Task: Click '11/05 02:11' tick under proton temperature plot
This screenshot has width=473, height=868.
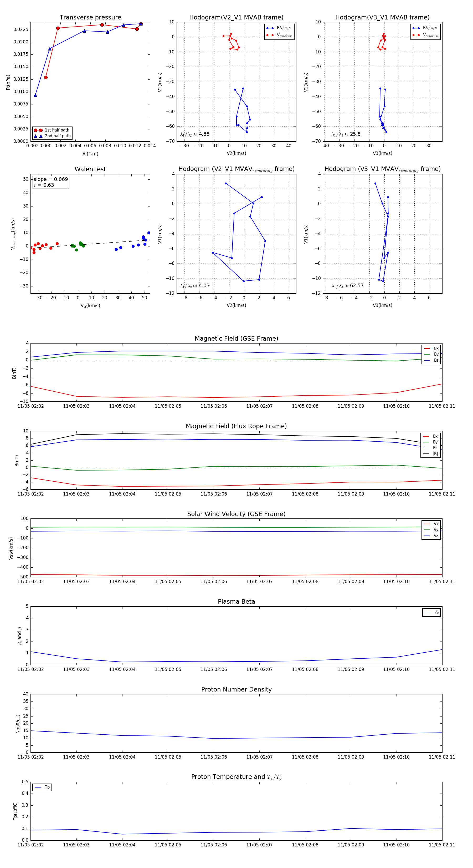Action: [442, 845]
